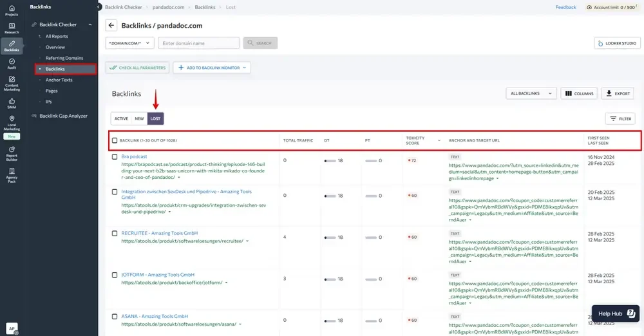Open the Columns settings

point(579,93)
